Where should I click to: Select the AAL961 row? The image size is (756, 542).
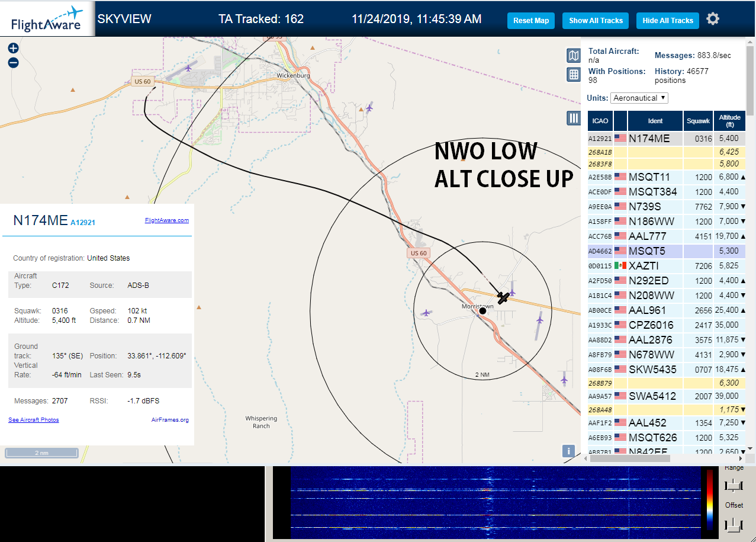(667, 310)
